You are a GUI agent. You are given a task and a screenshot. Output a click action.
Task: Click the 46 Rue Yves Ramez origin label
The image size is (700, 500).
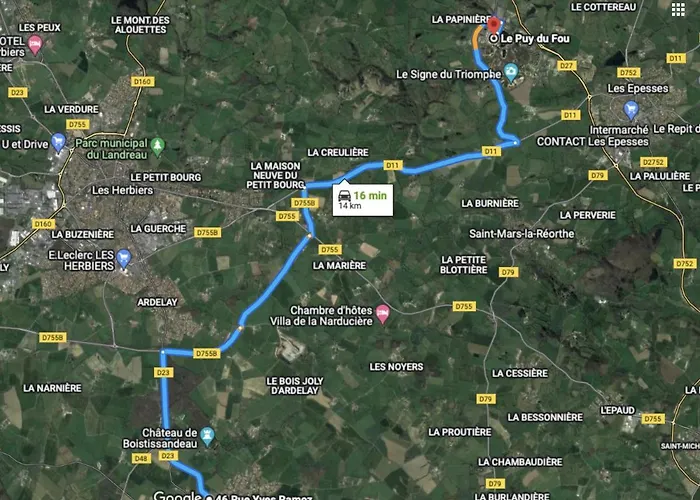[263, 497]
